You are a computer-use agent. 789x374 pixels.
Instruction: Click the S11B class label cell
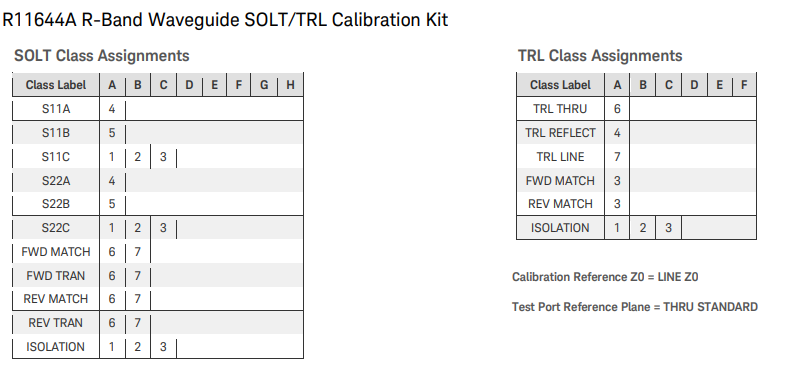56,133
